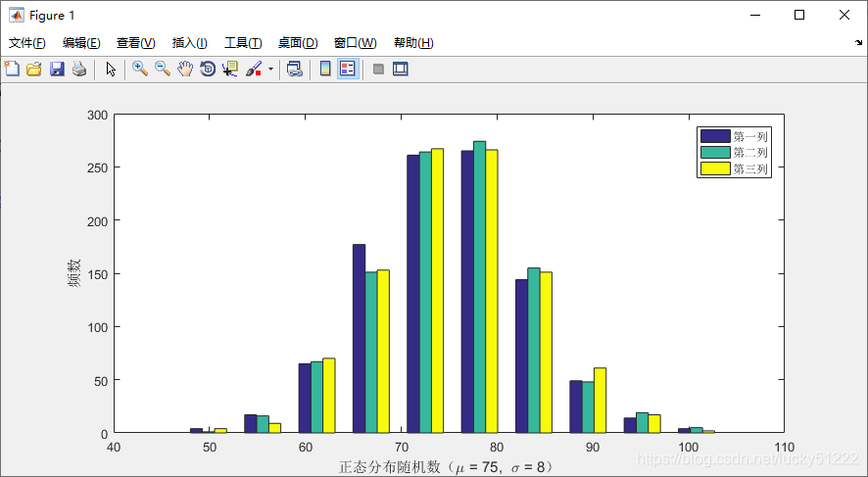
Task: Open the 工具(T) menu
Action: tap(243, 43)
